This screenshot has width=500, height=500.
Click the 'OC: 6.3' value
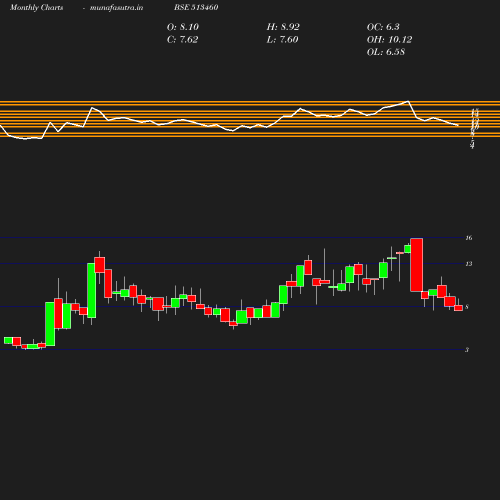[x=383, y=27]
